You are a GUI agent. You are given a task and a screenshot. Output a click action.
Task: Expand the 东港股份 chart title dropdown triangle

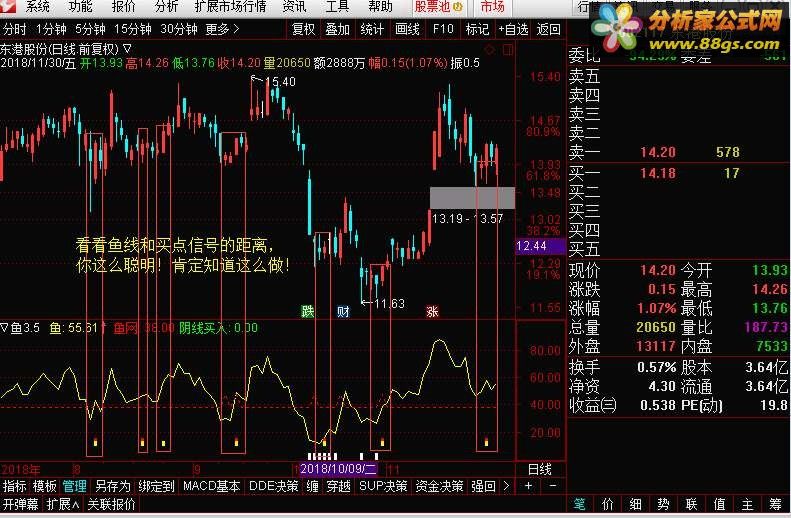coord(127,49)
